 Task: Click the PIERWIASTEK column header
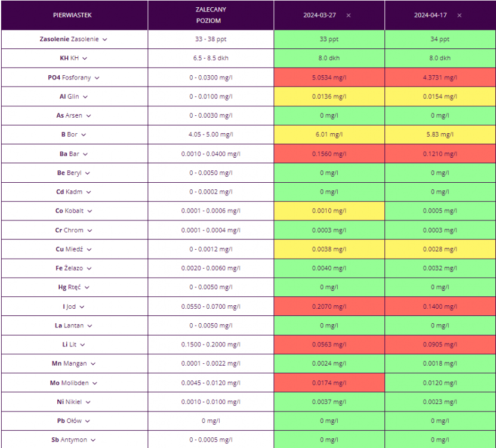click(75, 15)
